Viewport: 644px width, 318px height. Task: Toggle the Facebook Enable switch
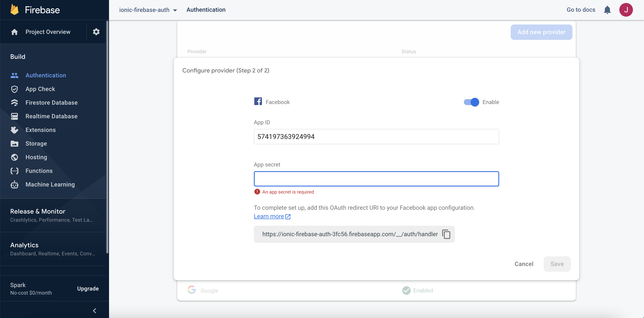click(471, 102)
